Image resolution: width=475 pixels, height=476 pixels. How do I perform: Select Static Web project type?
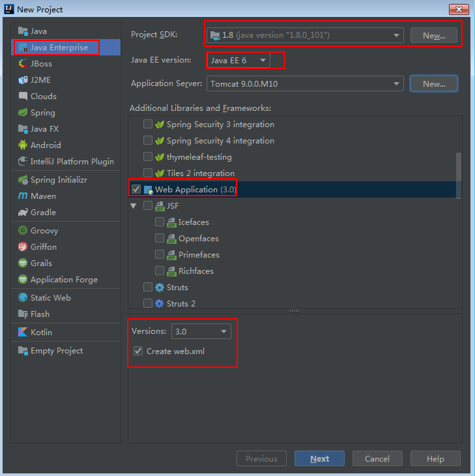(66, 297)
